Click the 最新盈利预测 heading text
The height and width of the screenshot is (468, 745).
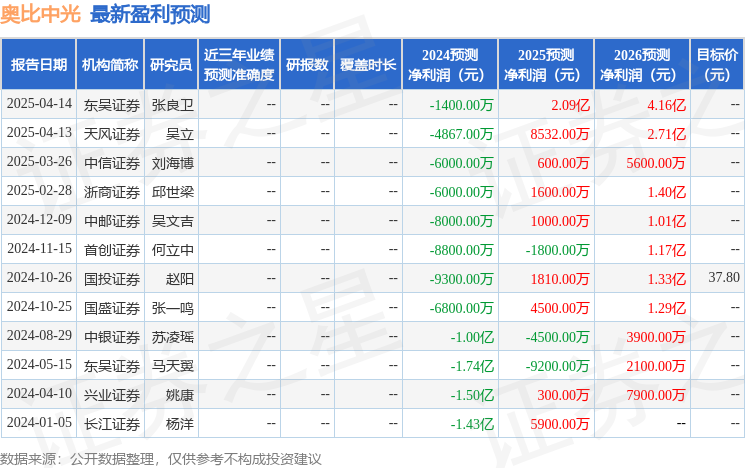coord(150,14)
